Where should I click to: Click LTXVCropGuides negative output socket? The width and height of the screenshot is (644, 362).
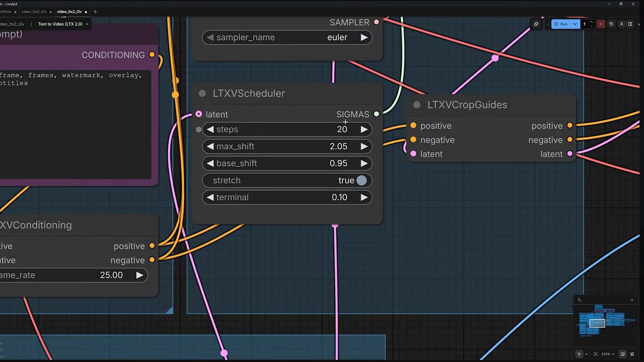[x=569, y=139]
